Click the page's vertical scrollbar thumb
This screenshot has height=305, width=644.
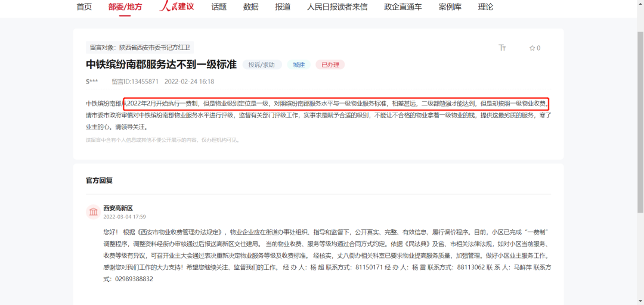(x=640, y=122)
